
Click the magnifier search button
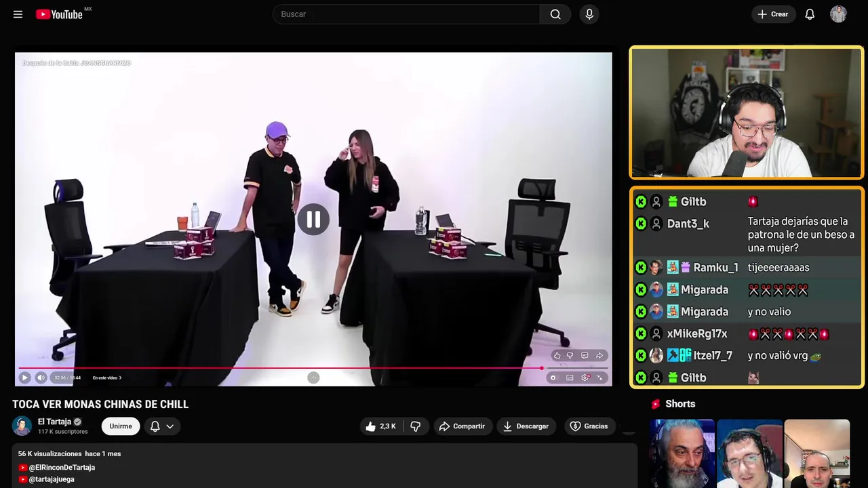[x=555, y=14]
